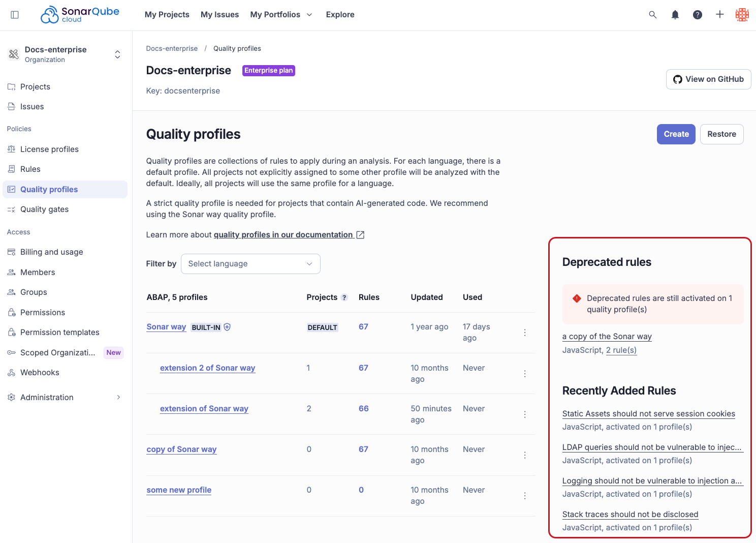Click the Docs-enterprise organization avatar icon
Image resolution: width=756 pixels, height=543 pixels.
click(x=14, y=54)
